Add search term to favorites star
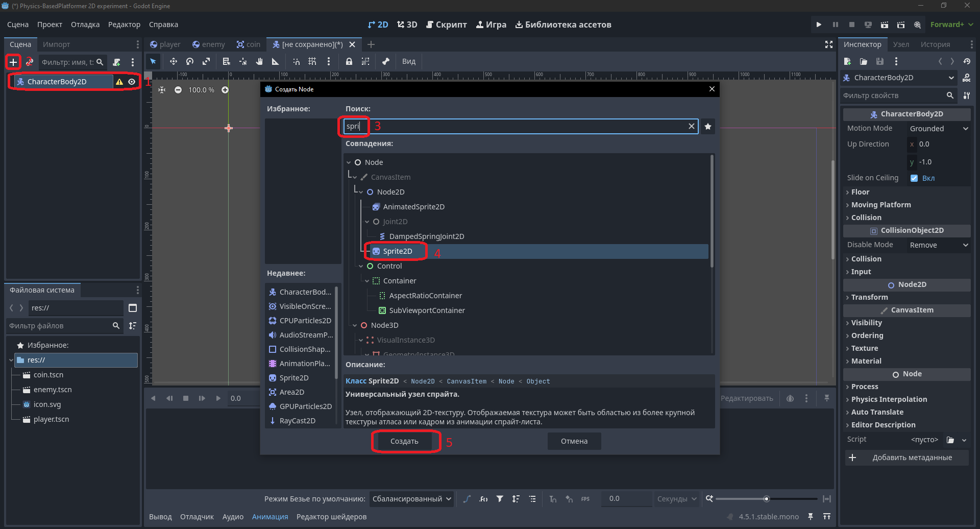Viewport: 980px width, 529px height. 708,126
